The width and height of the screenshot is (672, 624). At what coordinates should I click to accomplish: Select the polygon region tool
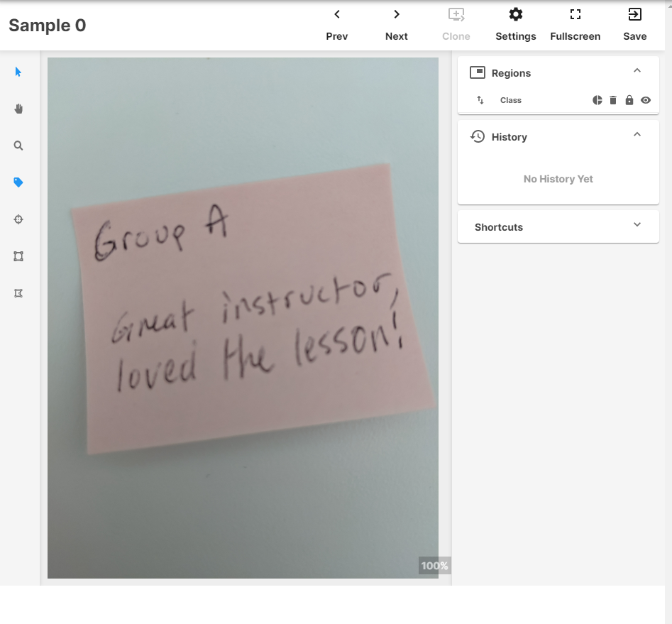coord(18,293)
